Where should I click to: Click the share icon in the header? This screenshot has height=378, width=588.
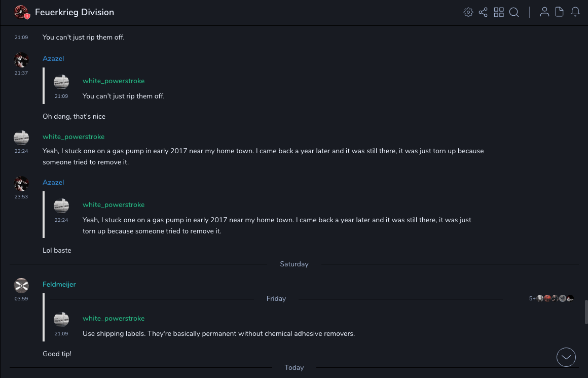[483, 12]
